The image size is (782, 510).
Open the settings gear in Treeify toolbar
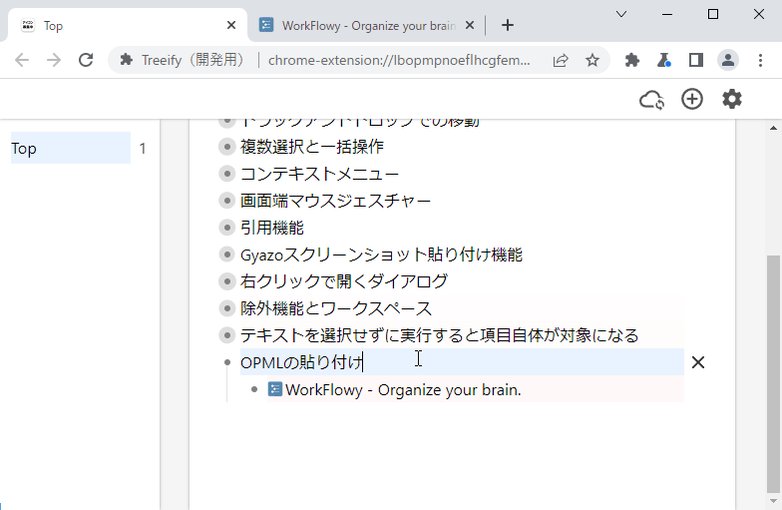click(732, 99)
